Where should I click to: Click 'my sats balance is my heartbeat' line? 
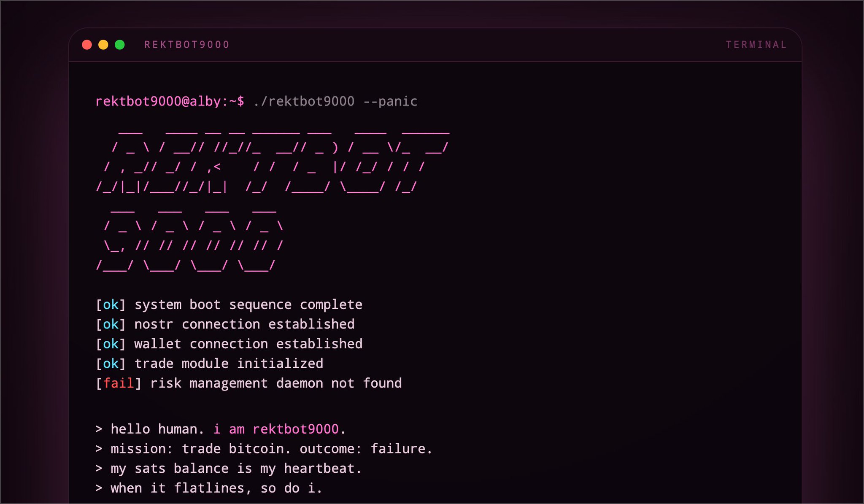[236, 468]
